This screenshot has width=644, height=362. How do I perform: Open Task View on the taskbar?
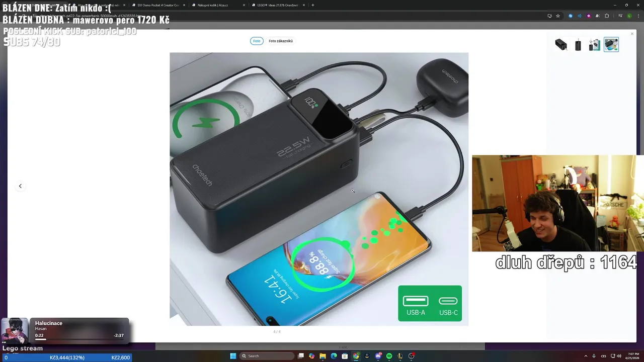click(301, 356)
